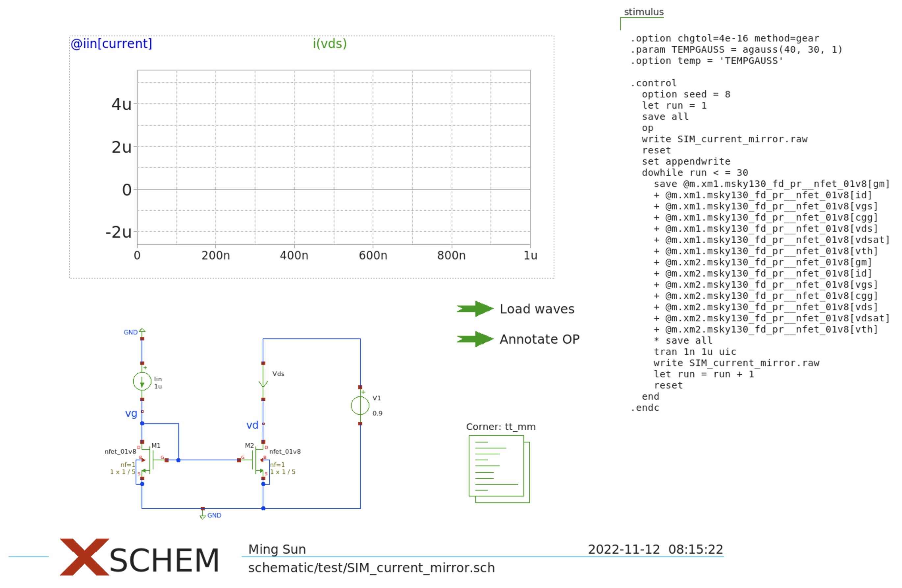Click the 'tran 1n 1u uic' line
Viewport: 902px width, 588px height.
695,352
